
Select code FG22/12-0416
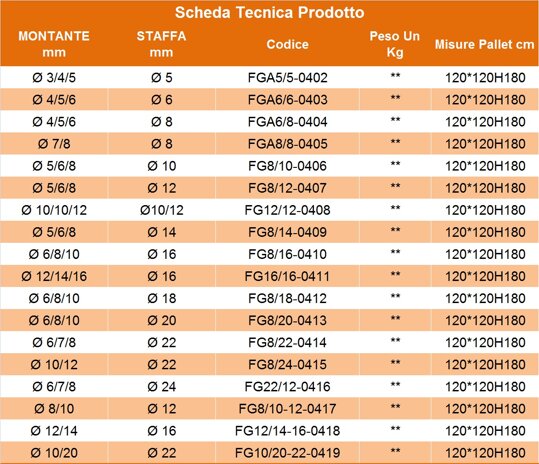click(x=287, y=387)
